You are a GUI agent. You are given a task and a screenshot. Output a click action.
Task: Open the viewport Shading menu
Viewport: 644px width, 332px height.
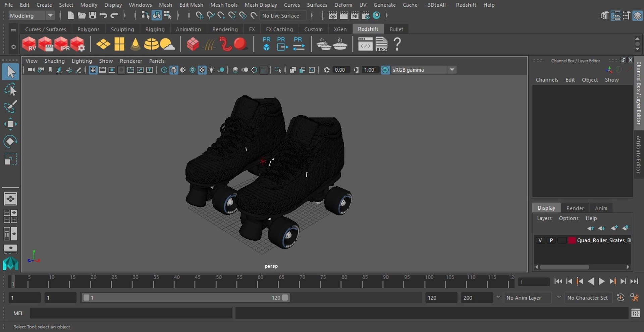pos(54,61)
